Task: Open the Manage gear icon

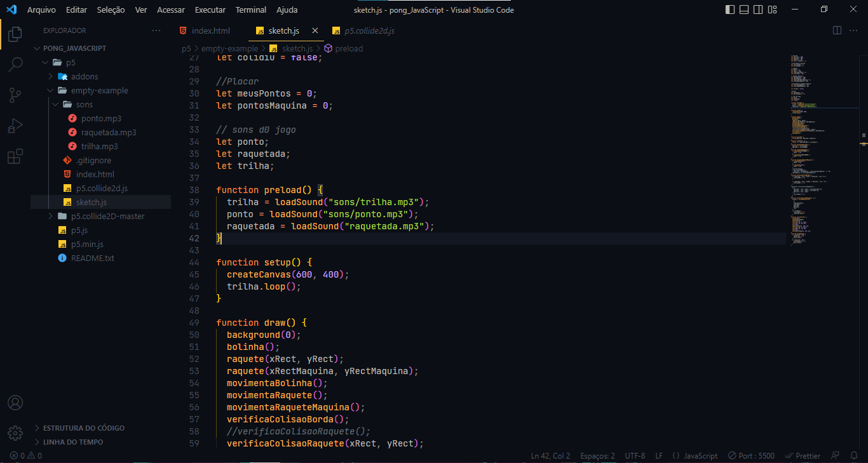Action: (x=15, y=433)
